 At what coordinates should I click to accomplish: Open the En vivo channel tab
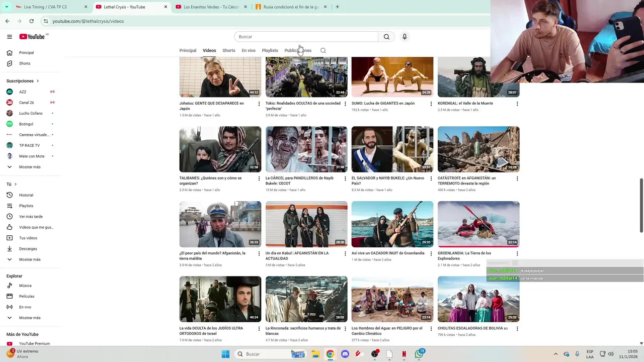249,50
